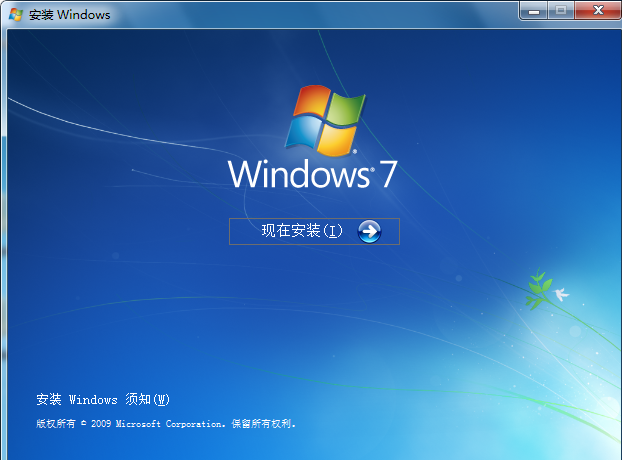Click the small Windows flag in title bar
The width and height of the screenshot is (622, 460).
[16, 15]
